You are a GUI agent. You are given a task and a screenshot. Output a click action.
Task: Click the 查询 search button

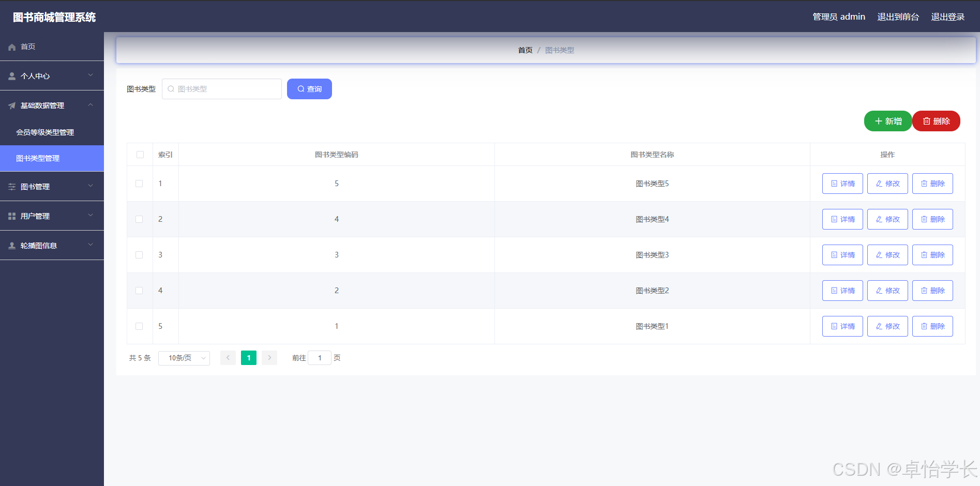(x=309, y=89)
